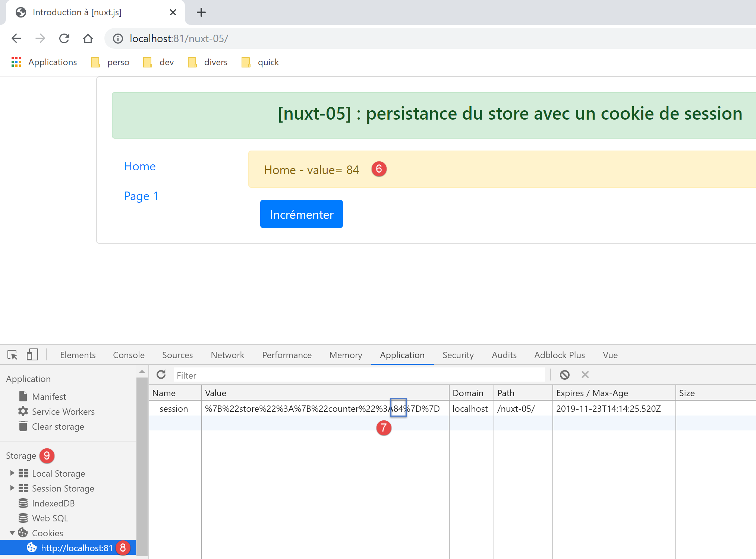
Task: Collapse the Cookies tree node
Action: coord(12,533)
